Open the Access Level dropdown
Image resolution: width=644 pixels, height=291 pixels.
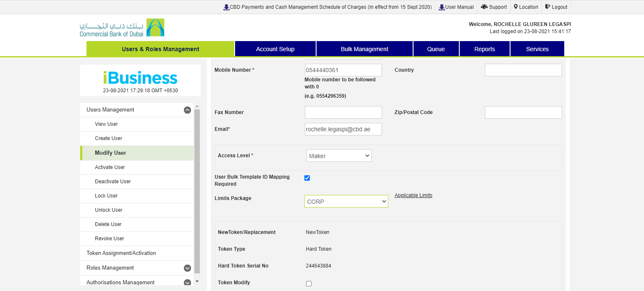tap(339, 156)
